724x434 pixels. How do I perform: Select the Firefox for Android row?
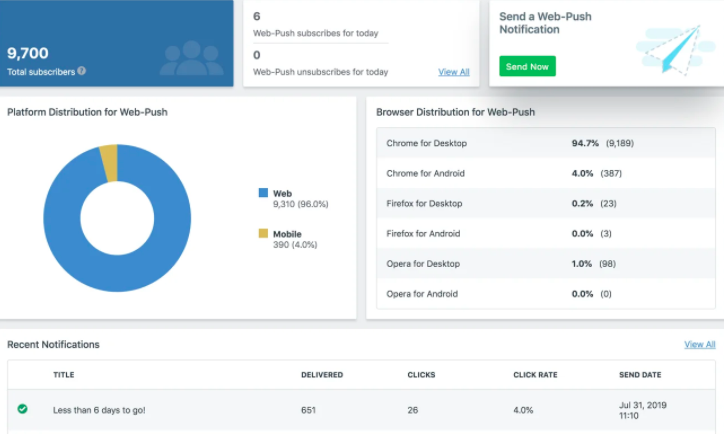[546, 233]
